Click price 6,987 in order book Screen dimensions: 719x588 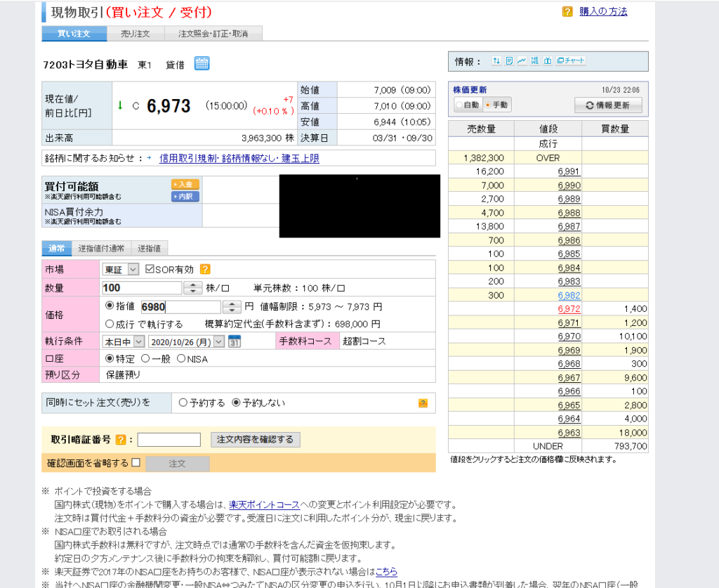click(569, 227)
